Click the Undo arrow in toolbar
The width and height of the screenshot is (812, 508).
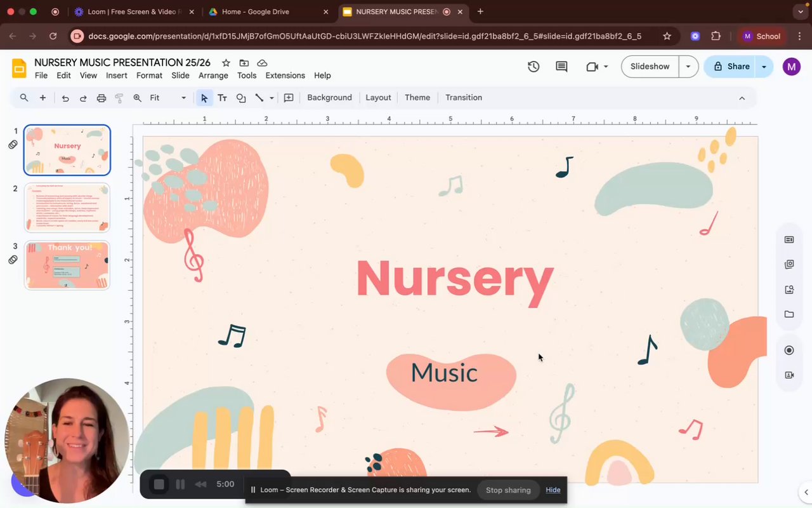(x=65, y=98)
